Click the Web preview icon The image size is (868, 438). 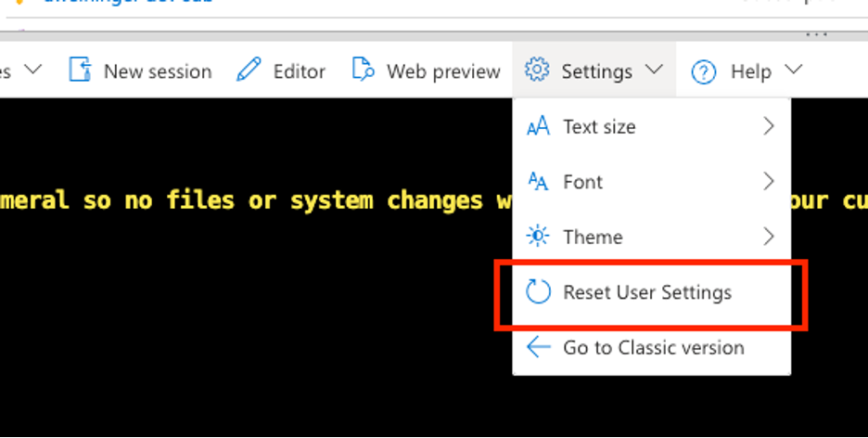tap(363, 71)
